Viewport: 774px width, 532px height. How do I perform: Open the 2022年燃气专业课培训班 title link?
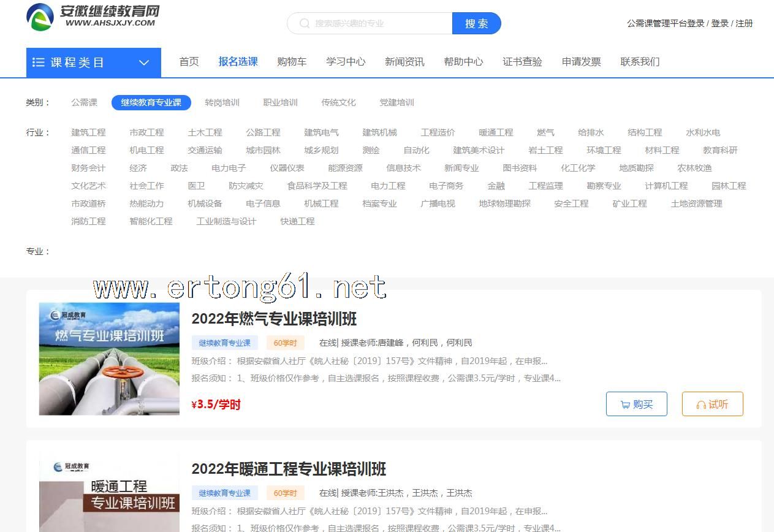point(274,319)
